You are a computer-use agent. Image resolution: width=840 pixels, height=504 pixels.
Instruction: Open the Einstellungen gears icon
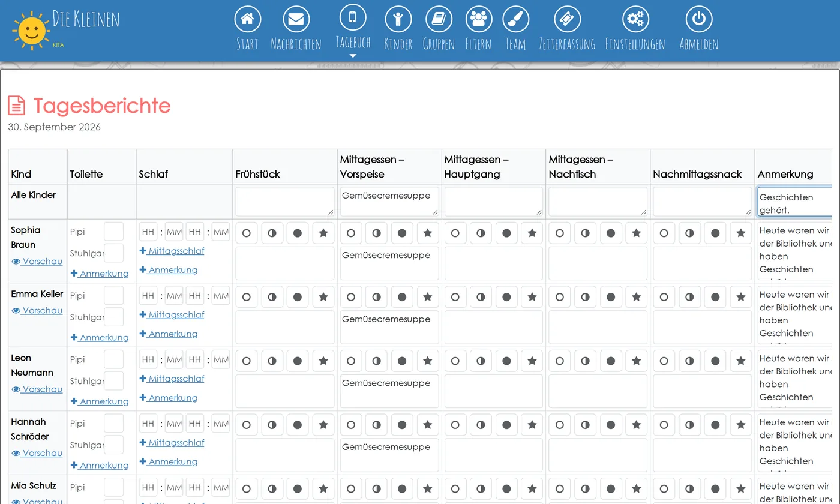635,19
